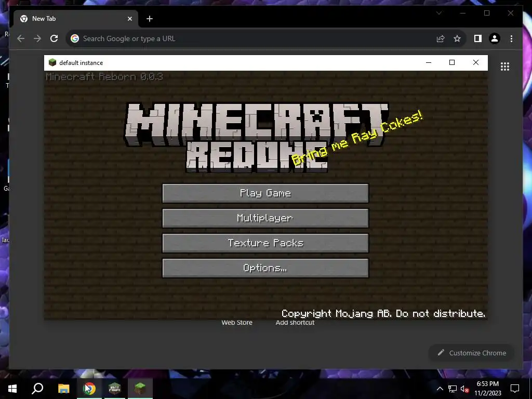Select the New Tab tab
Image resolution: width=532 pixels, height=399 pixels.
pyautogui.click(x=76, y=19)
